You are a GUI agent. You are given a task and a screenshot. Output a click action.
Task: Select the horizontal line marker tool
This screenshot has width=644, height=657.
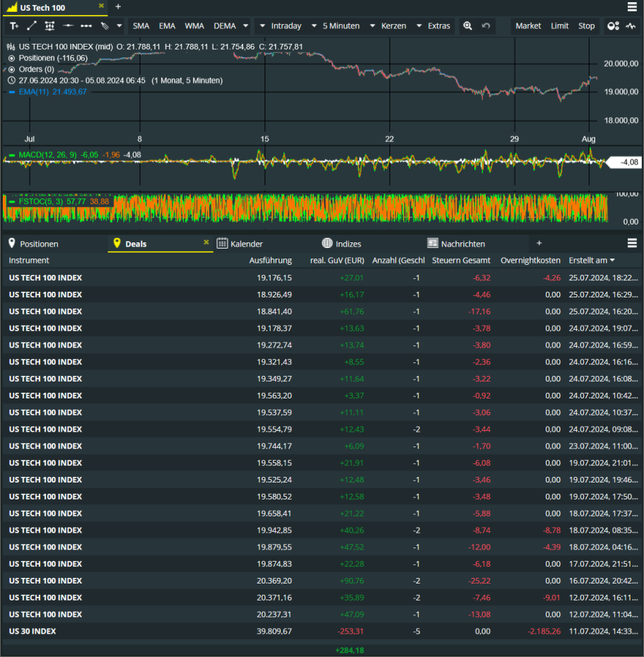coord(68,26)
